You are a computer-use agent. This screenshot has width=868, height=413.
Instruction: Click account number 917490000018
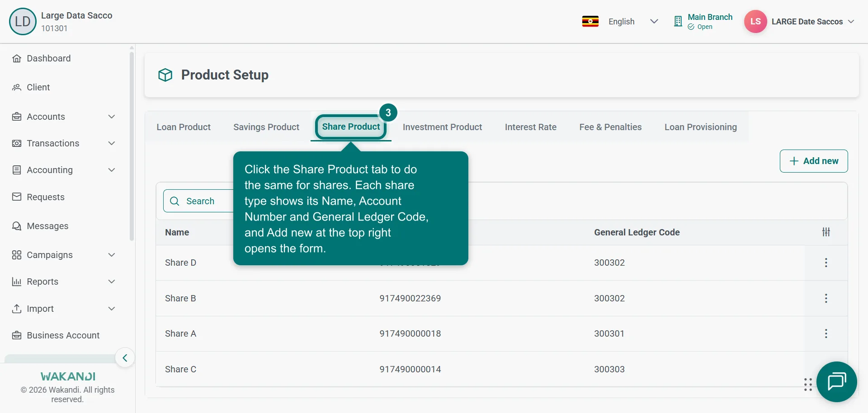410,333
